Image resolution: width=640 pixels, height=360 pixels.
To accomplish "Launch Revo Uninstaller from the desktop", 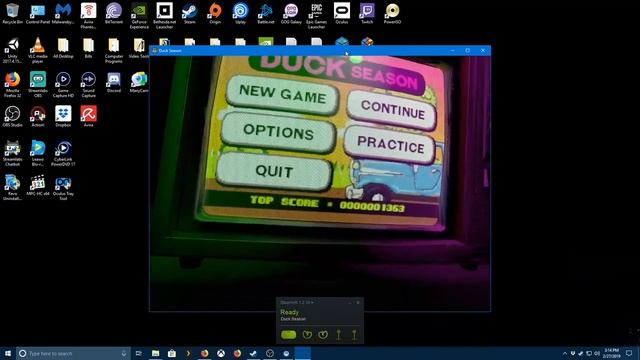I will [12, 187].
